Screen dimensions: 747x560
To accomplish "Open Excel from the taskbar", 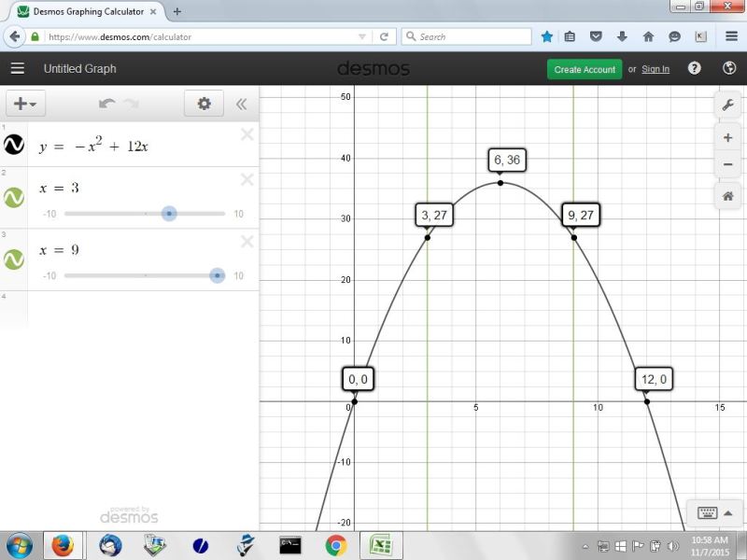I will (381, 546).
